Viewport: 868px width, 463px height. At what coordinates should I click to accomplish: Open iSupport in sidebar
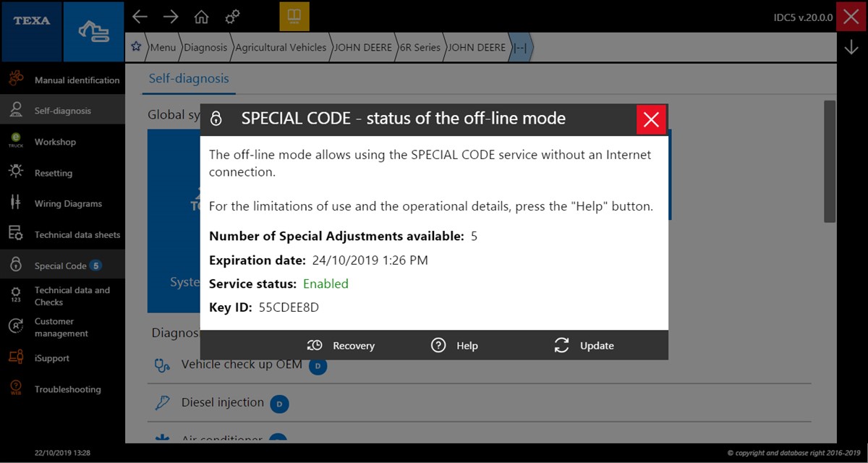pyautogui.click(x=62, y=358)
